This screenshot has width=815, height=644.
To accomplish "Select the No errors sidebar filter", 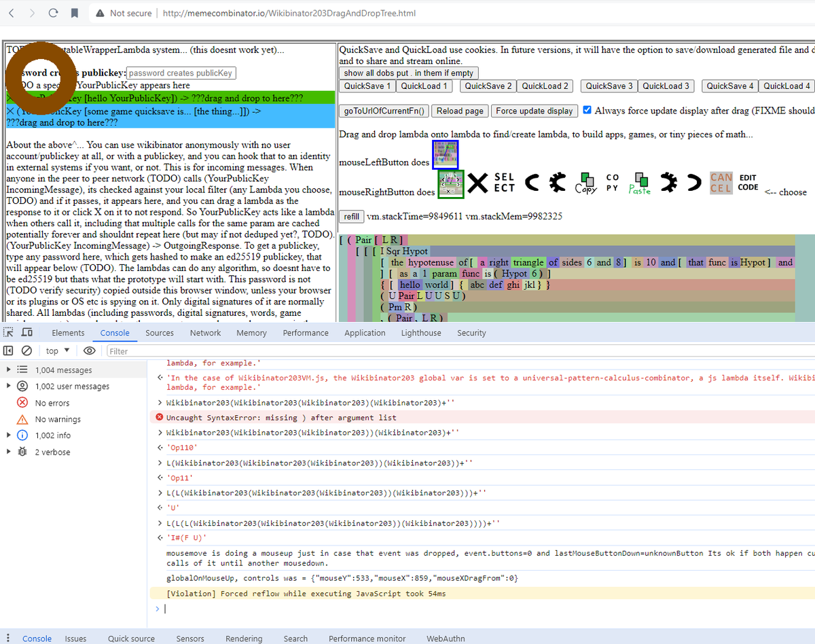I will click(52, 403).
